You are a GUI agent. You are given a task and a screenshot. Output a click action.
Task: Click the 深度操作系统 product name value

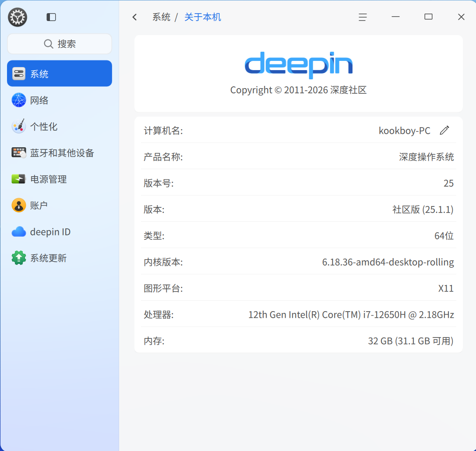426,157
